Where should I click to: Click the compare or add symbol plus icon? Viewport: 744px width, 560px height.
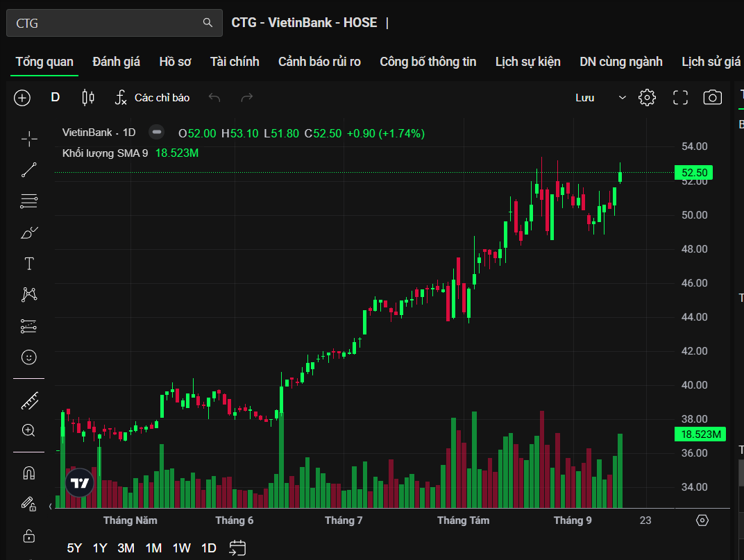(22, 98)
